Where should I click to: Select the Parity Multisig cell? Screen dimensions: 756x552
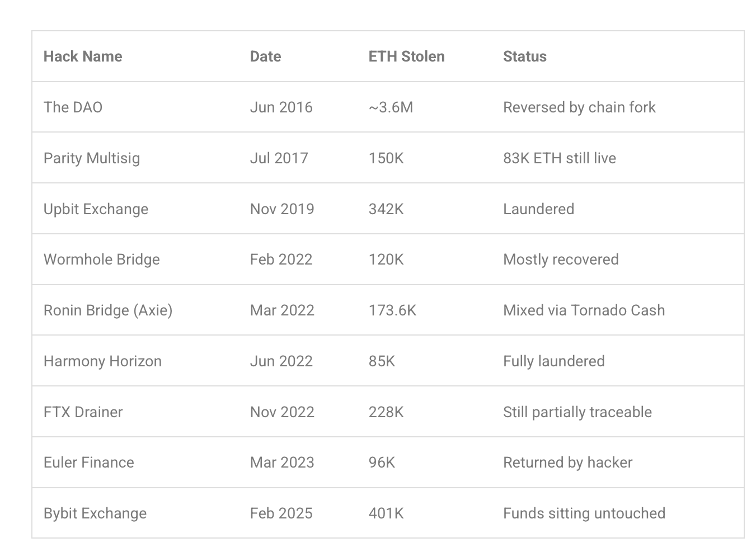(92, 158)
